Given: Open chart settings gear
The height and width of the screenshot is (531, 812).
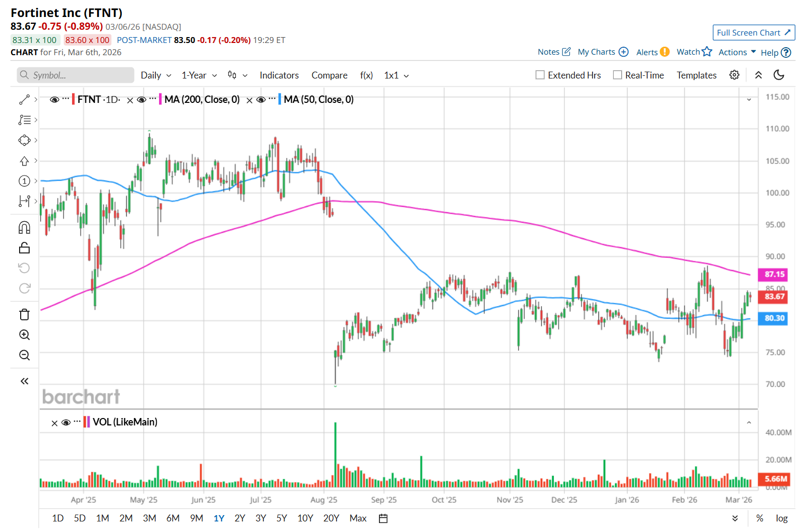Looking at the screenshot, I should pos(734,75).
